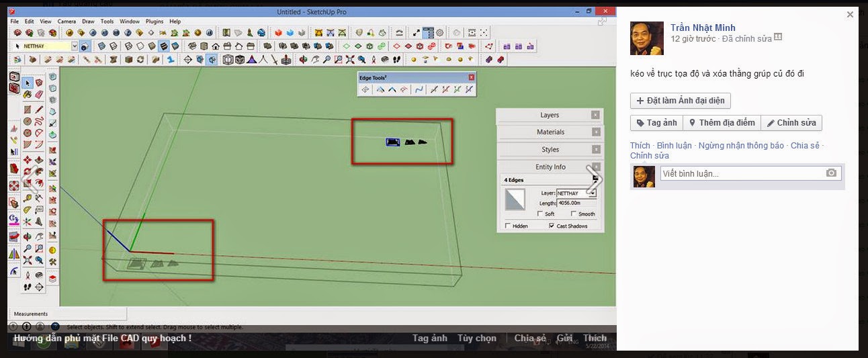This screenshot has height=358, width=868.
Task: Click the Viết bình luận comment field
Action: (x=742, y=173)
